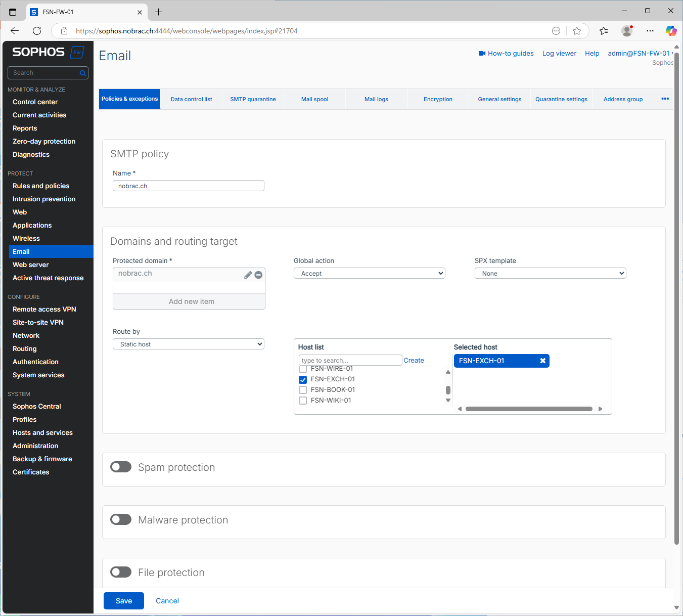This screenshot has width=683, height=616.
Task: Enable Malware protection toggle
Action: [x=121, y=519]
